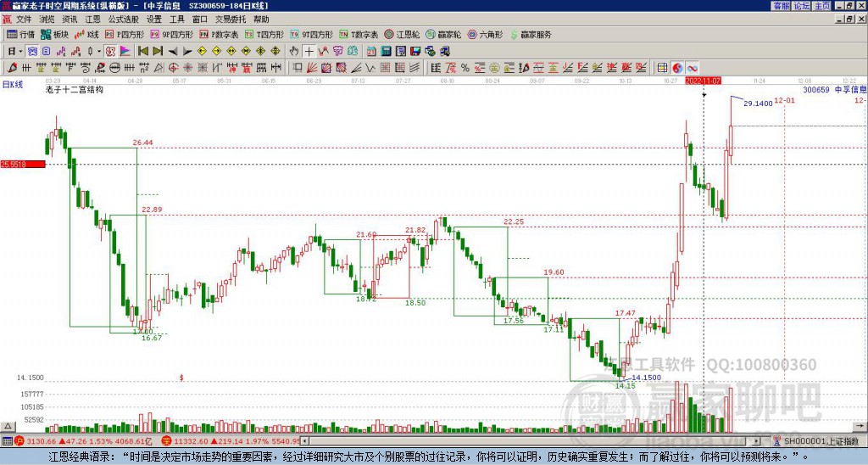Select the percent % retracement tool
Viewport: 868px width, 465px height.
point(465,68)
